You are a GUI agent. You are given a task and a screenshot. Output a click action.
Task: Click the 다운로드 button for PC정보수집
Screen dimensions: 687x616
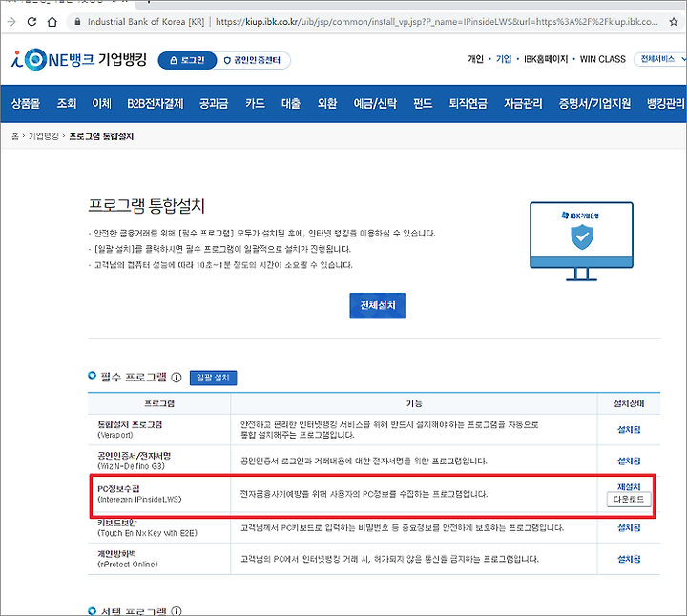(629, 499)
